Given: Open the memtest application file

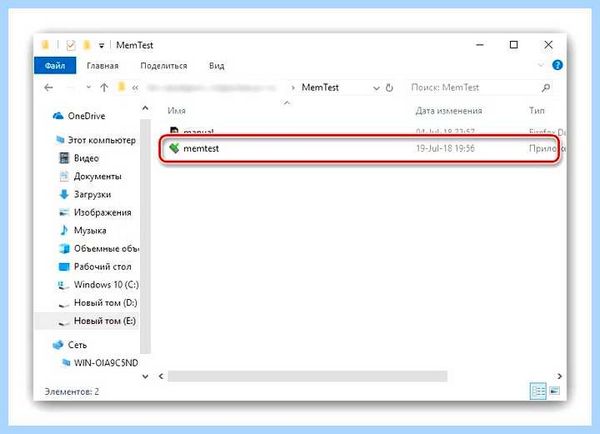Looking at the screenshot, I should 360,148.
